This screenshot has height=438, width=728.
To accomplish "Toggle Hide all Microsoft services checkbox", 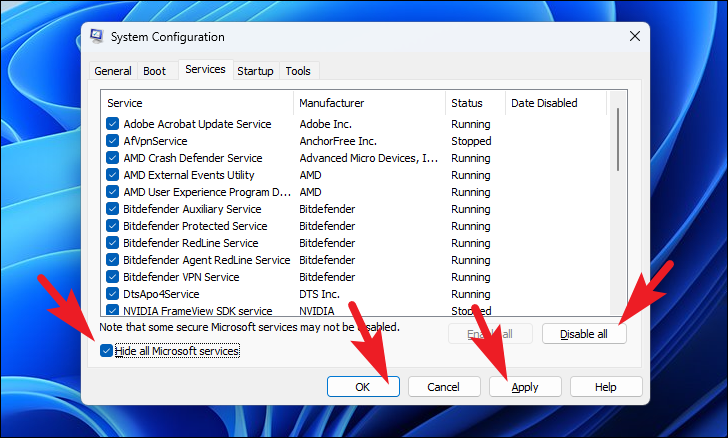I will [x=106, y=351].
